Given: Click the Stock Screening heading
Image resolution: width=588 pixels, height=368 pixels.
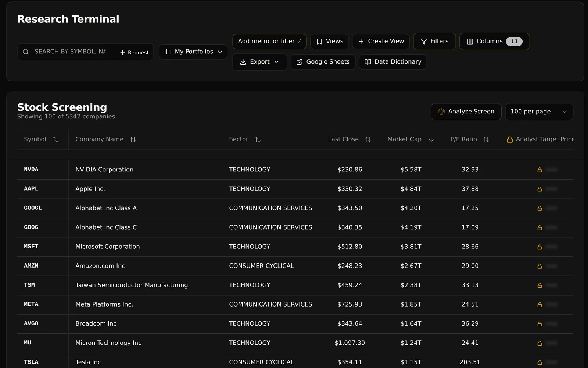Looking at the screenshot, I should (x=62, y=107).
